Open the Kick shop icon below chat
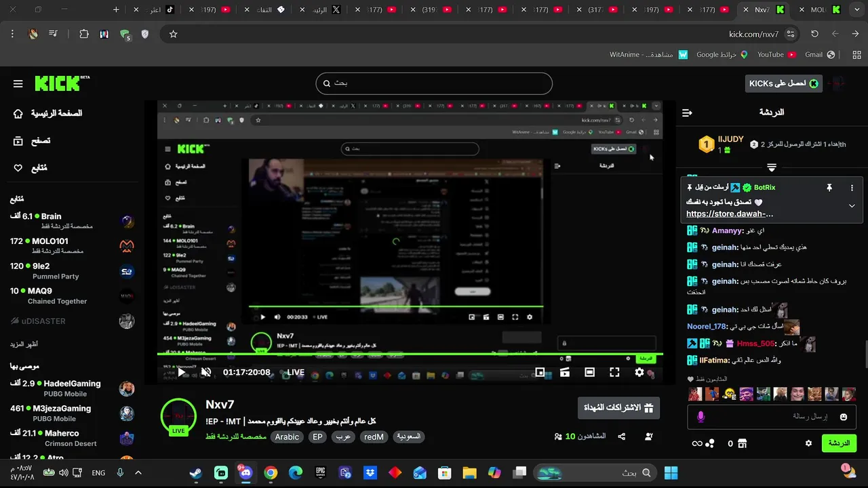 coord(743,443)
